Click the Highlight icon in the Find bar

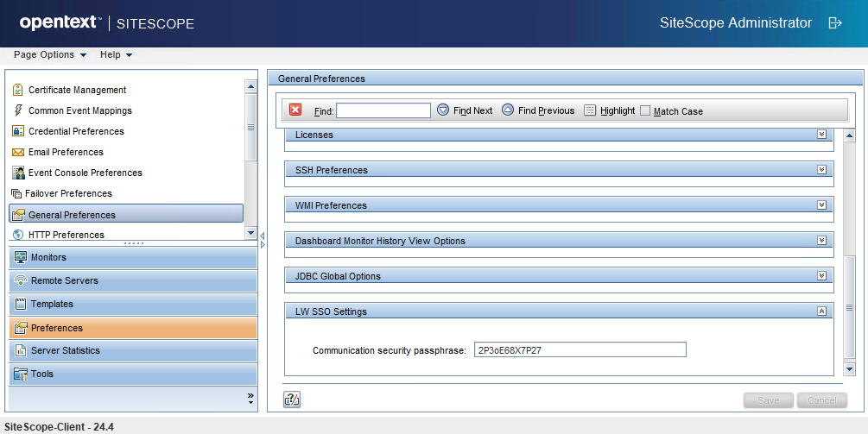click(x=590, y=110)
